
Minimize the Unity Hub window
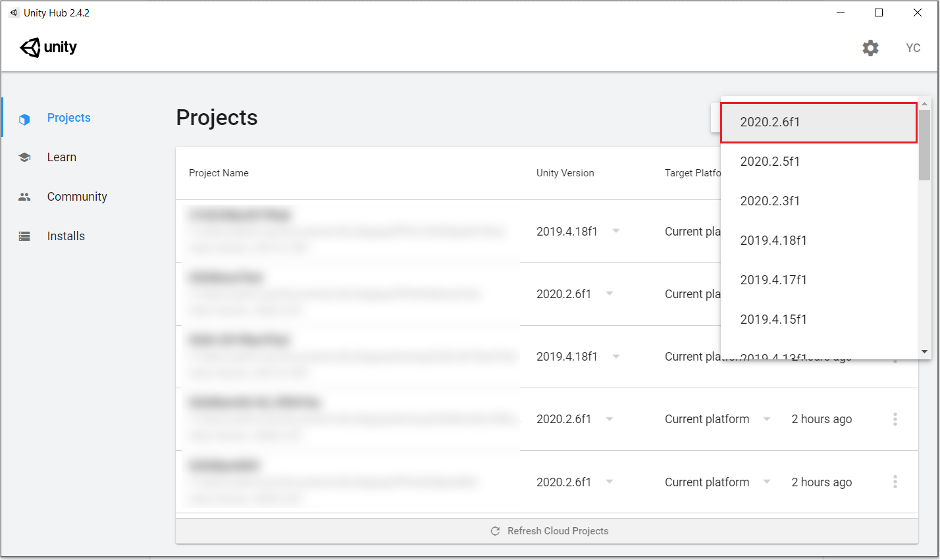(x=841, y=13)
